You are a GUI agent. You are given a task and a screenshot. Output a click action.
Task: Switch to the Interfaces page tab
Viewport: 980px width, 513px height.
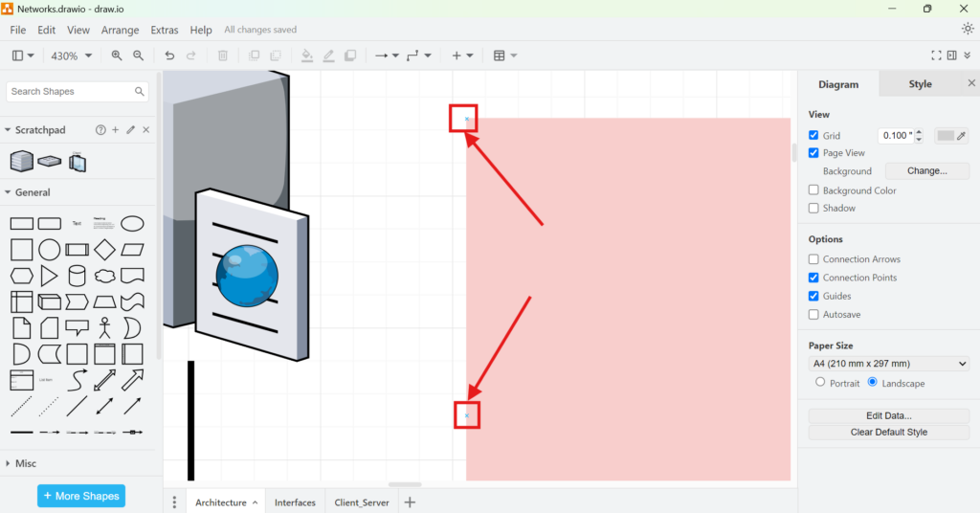[295, 502]
